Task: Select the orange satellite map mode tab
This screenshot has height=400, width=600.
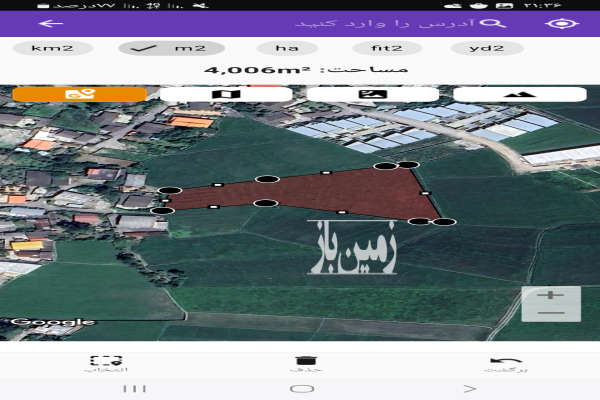Action: coord(79,94)
